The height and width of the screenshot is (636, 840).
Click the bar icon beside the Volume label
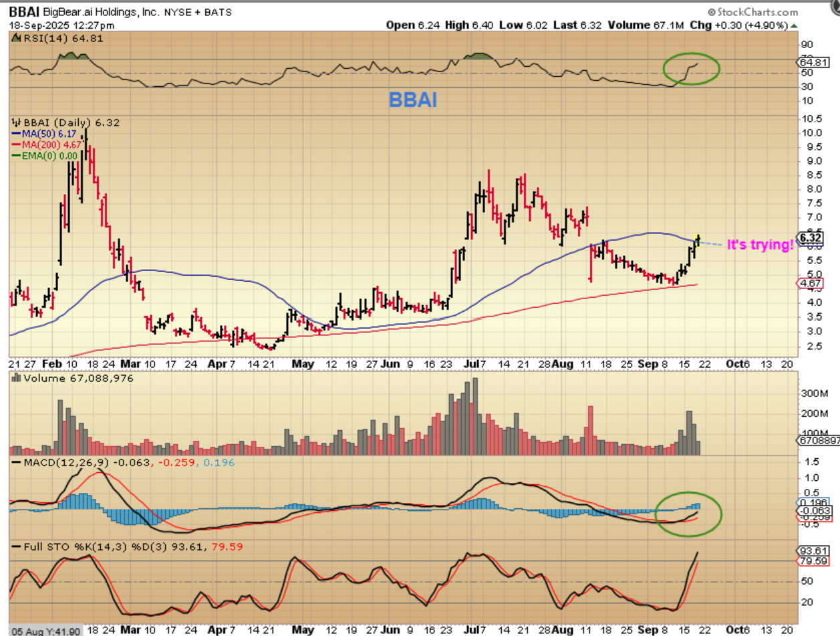pos(17,379)
